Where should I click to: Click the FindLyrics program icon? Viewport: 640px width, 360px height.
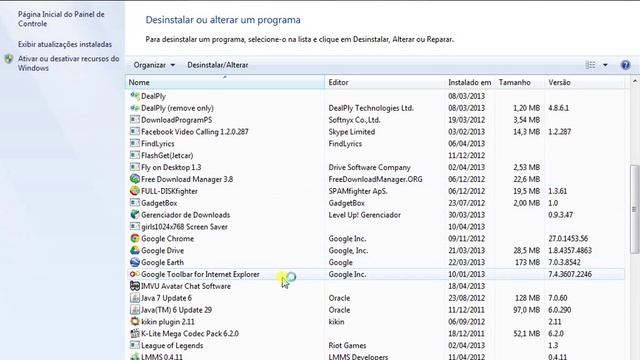tap(135, 143)
